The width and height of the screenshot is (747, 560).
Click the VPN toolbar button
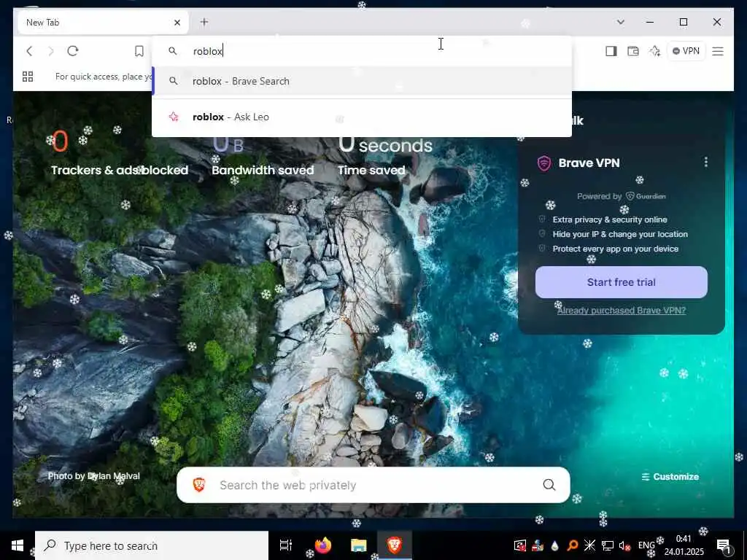pos(686,51)
